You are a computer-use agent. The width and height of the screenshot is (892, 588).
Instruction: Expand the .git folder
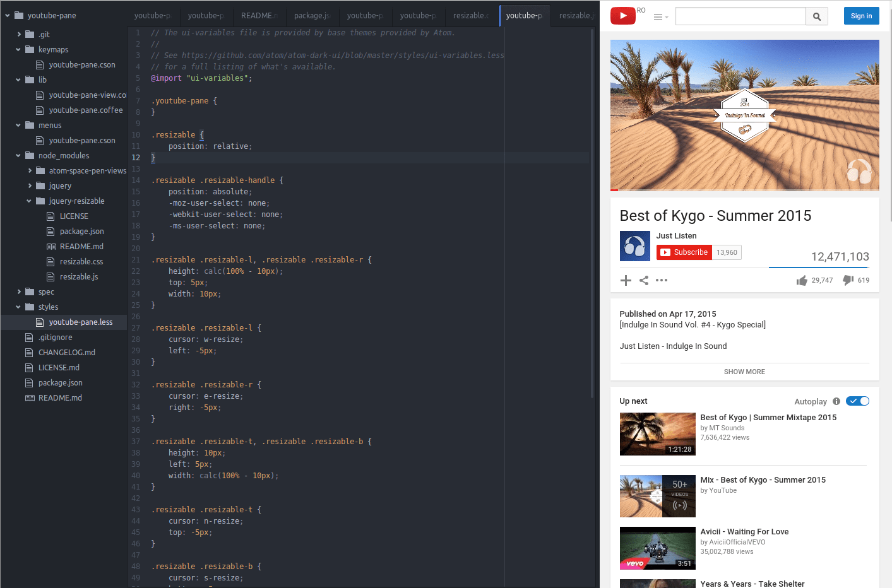19,34
